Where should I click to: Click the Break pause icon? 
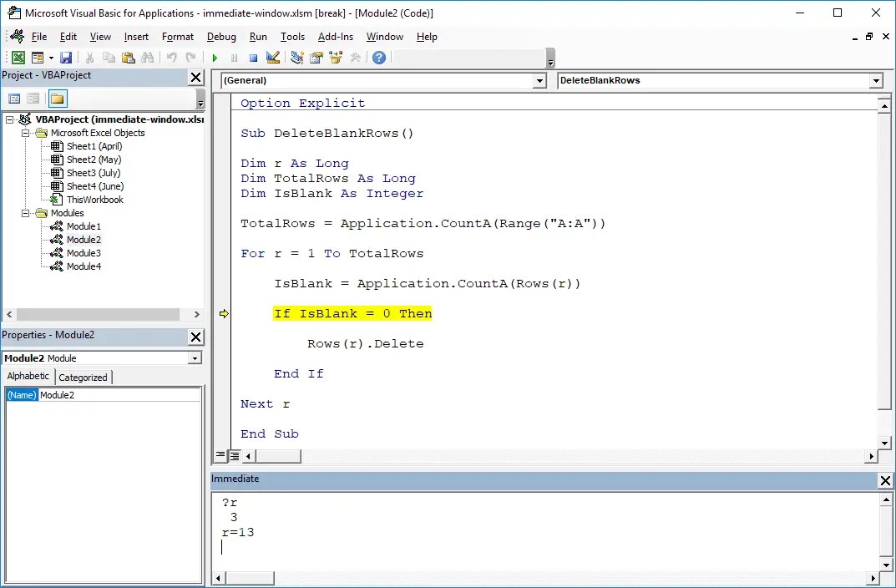tap(235, 57)
